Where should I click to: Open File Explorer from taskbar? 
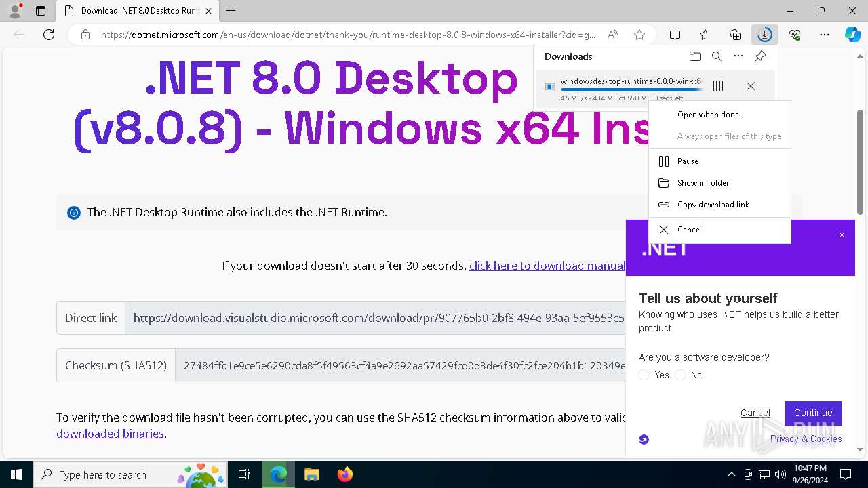[311, 474]
